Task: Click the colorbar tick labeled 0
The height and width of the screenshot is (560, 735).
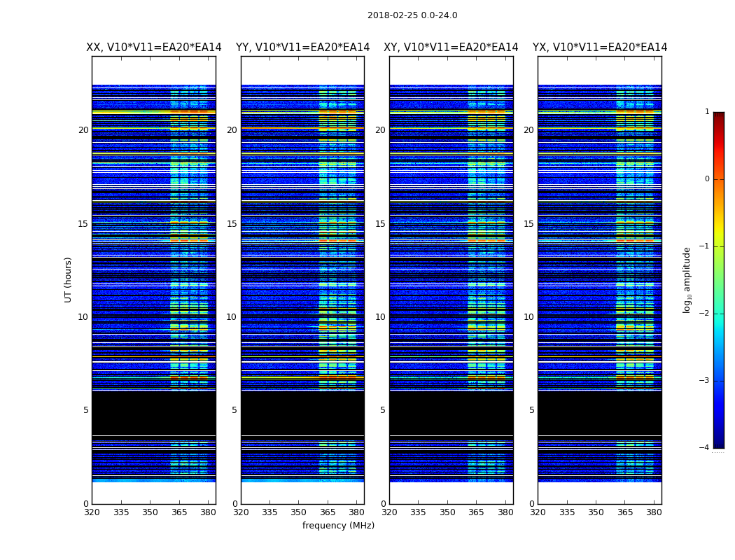Action: coord(707,179)
